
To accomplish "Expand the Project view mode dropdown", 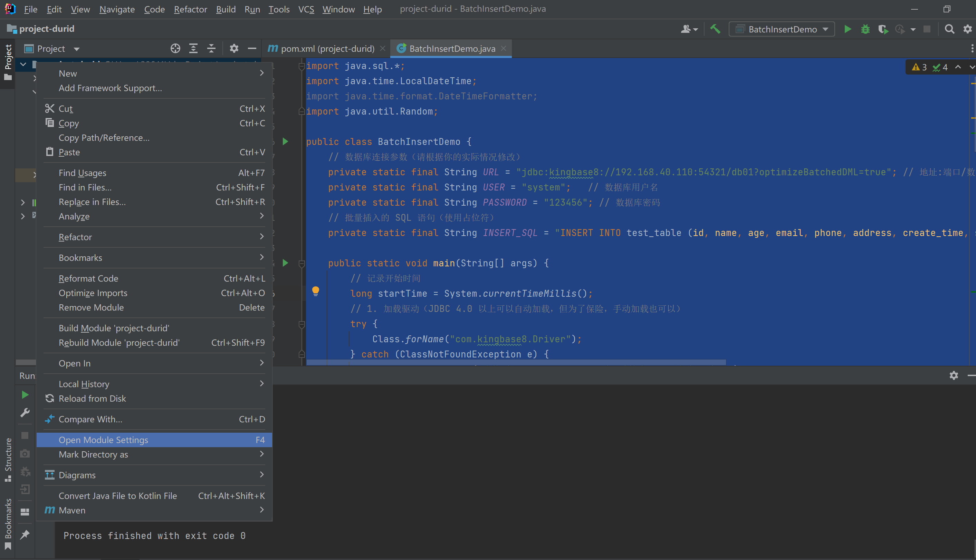I will pyautogui.click(x=77, y=49).
